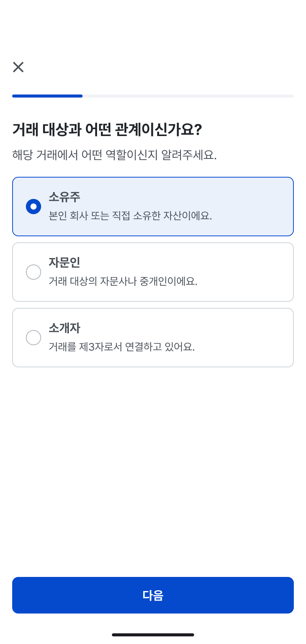
Task: Close the form with the X icon
Action: [18, 67]
